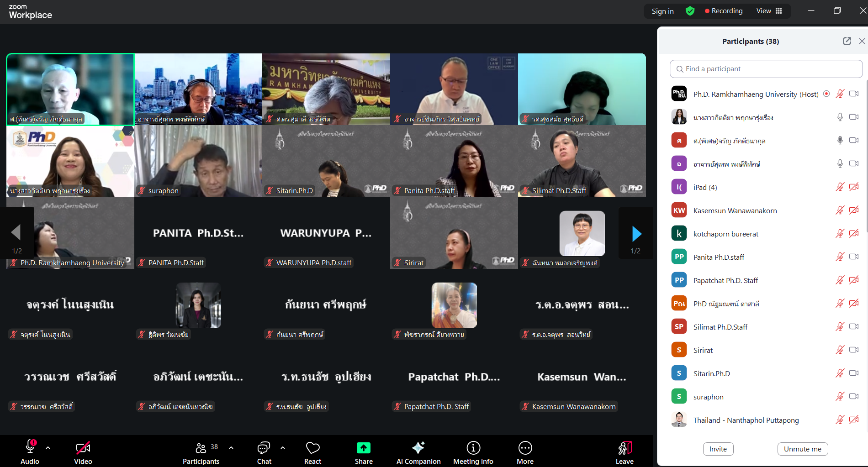
Task: Open the Chat panel
Action: pos(264,452)
